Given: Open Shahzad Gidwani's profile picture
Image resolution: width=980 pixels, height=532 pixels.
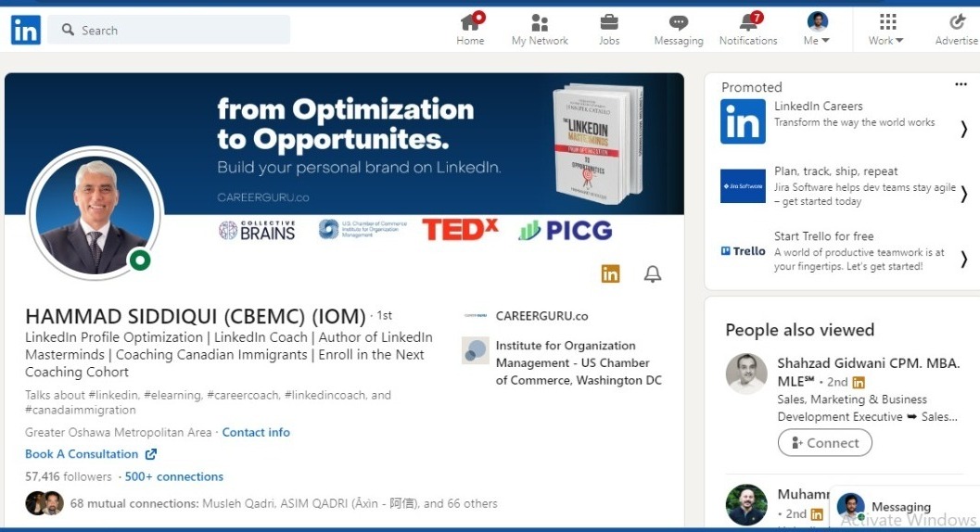Looking at the screenshot, I should click(x=746, y=374).
